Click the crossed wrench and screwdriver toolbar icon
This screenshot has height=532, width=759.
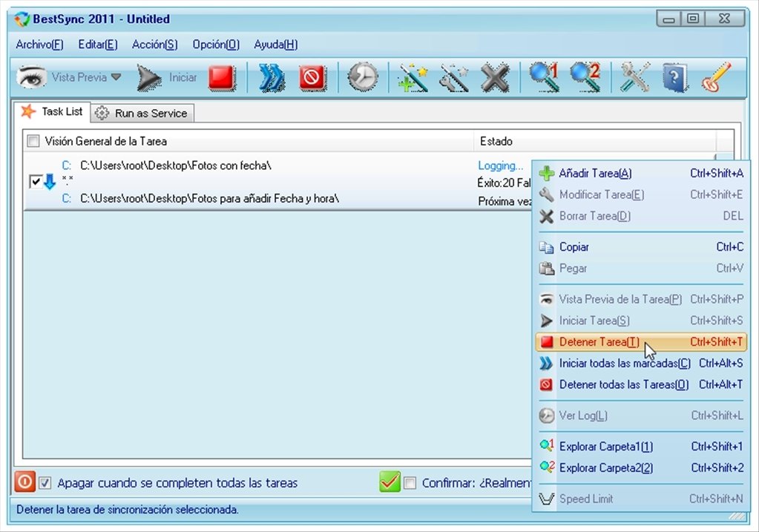(634, 77)
